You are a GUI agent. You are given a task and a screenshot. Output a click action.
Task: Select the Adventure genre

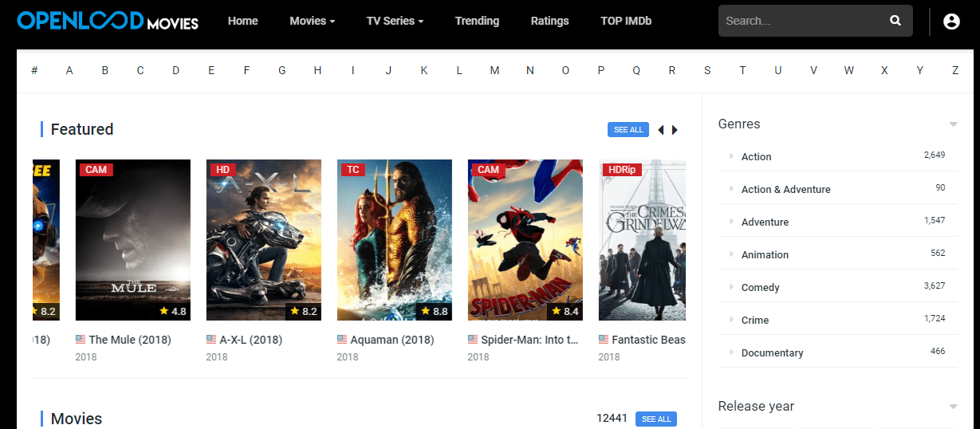pyautogui.click(x=765, y=222)
